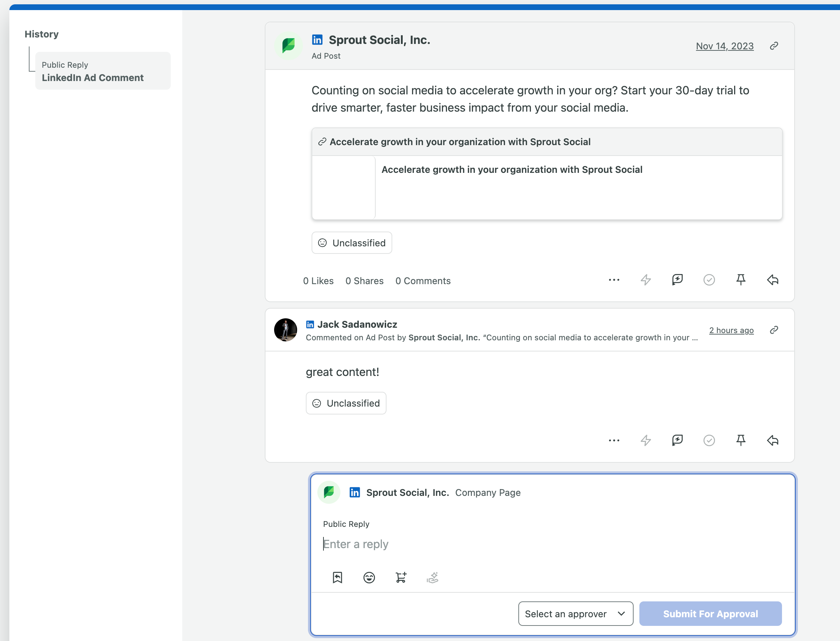Open more options on Jack's comment
The width and height of the screenshot is (840, 641).
pyautogui.click(x=614, y=440)
